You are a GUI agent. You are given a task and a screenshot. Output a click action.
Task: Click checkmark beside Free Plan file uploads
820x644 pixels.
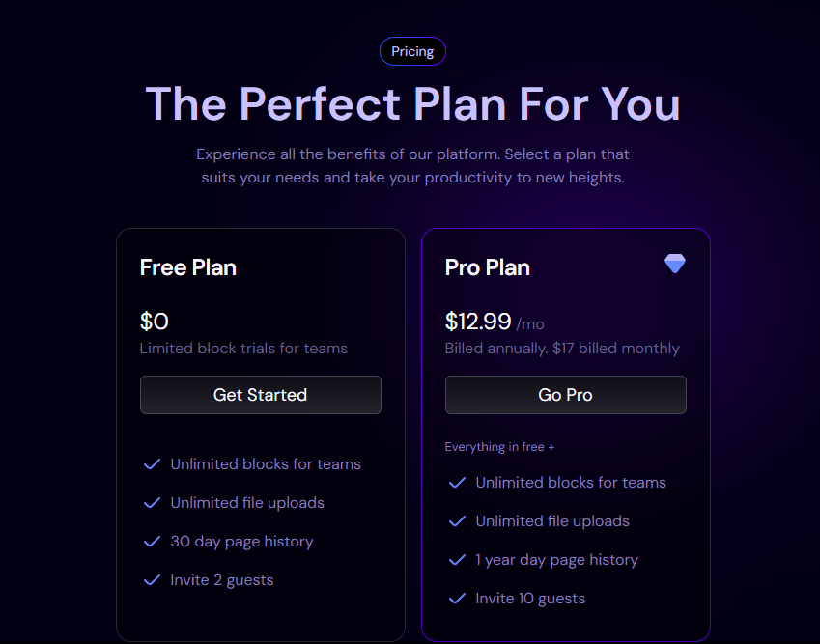(x=152, y=503)
